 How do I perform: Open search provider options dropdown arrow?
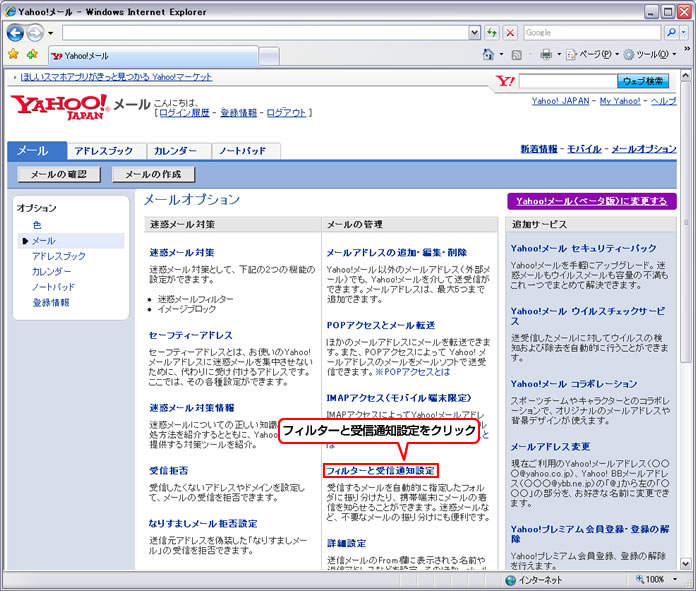(x=684, y=32)
